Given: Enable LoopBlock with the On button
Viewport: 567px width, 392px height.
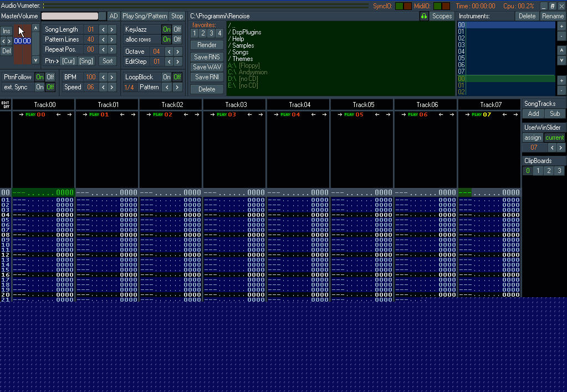Looking at the screenshot, I should point(166,77).
